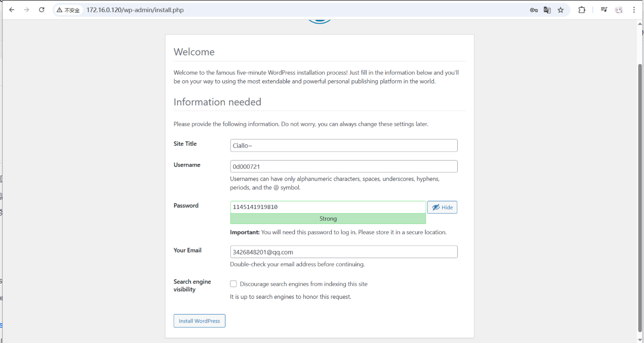Click the Password label
This screenshot has height=343, width=644.
point(186,205)
